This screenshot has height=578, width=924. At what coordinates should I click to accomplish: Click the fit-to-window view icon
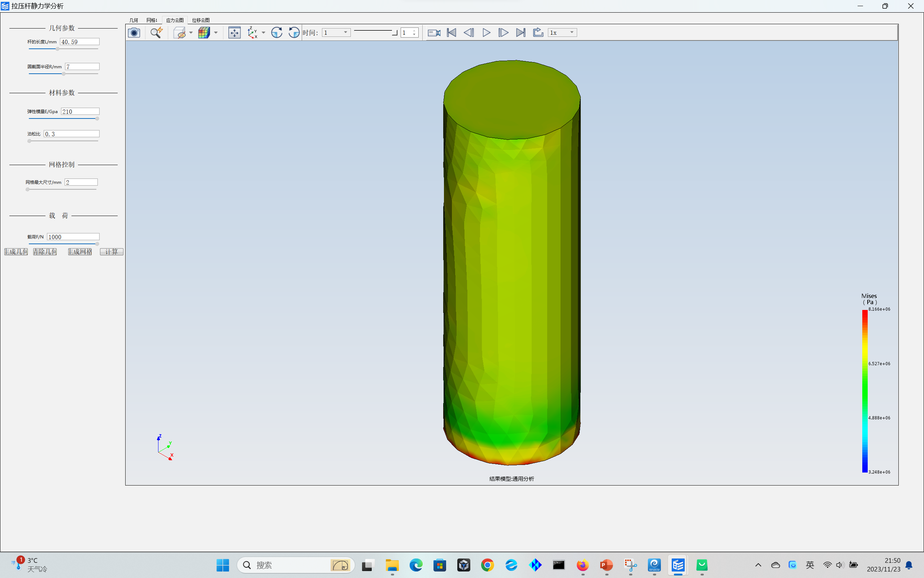[235, 33]
